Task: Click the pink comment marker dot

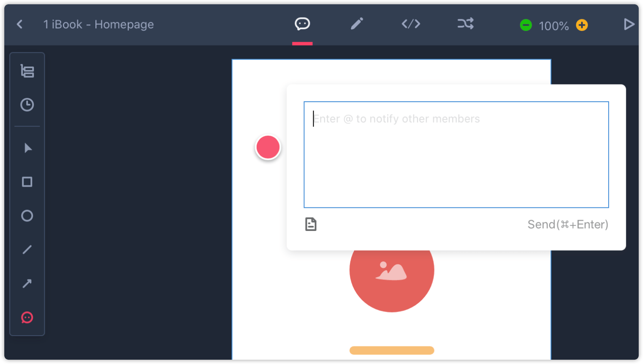Action: click(268, 147)
